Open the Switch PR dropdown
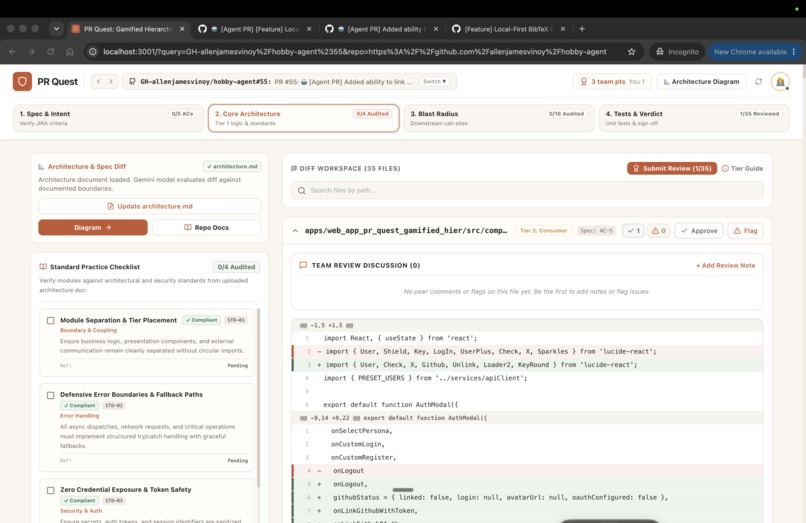Viewport: 806px width, 523px height. [x=434, y=81]
